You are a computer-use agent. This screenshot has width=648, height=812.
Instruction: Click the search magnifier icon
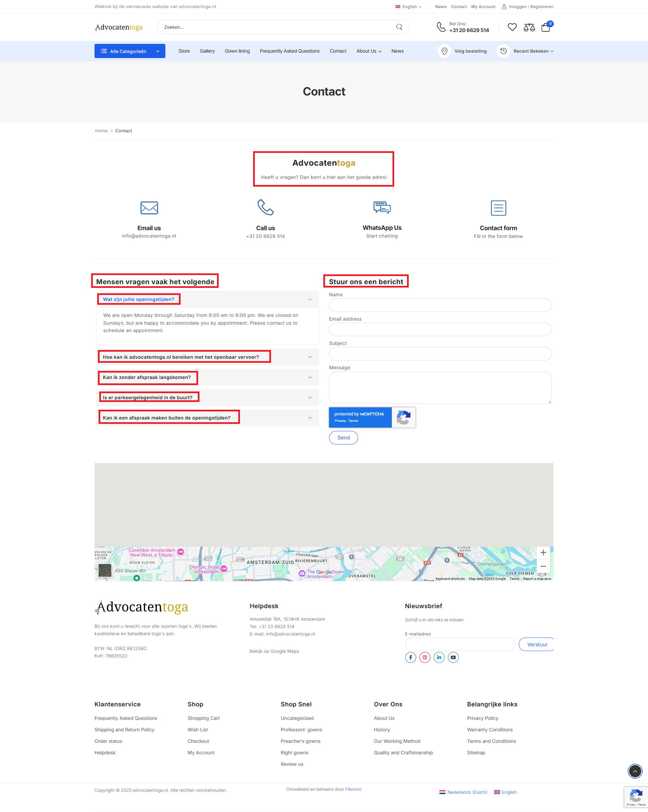399,27
